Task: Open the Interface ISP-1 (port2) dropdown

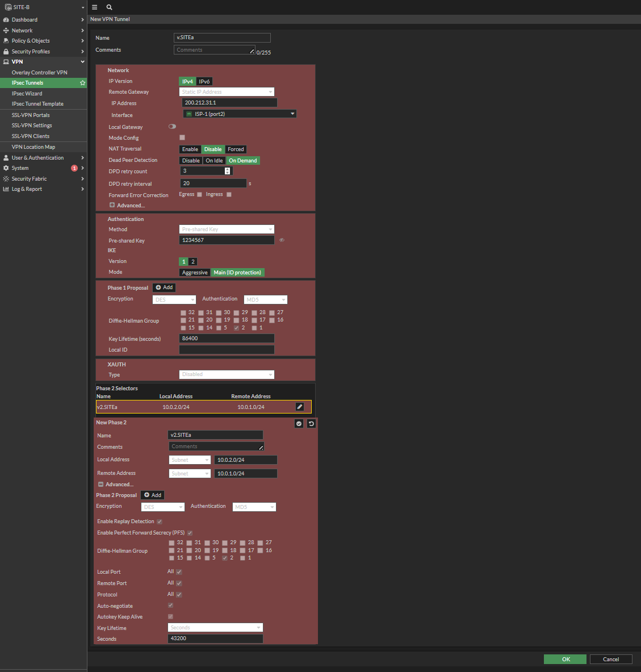Action: (x=239, y=114)
